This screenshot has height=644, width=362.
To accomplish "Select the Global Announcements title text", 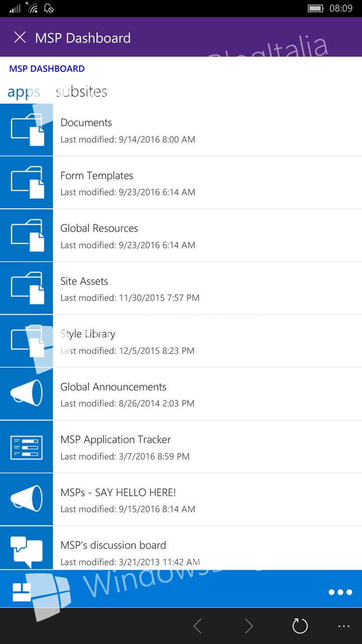I will click(x=113, y=387).
